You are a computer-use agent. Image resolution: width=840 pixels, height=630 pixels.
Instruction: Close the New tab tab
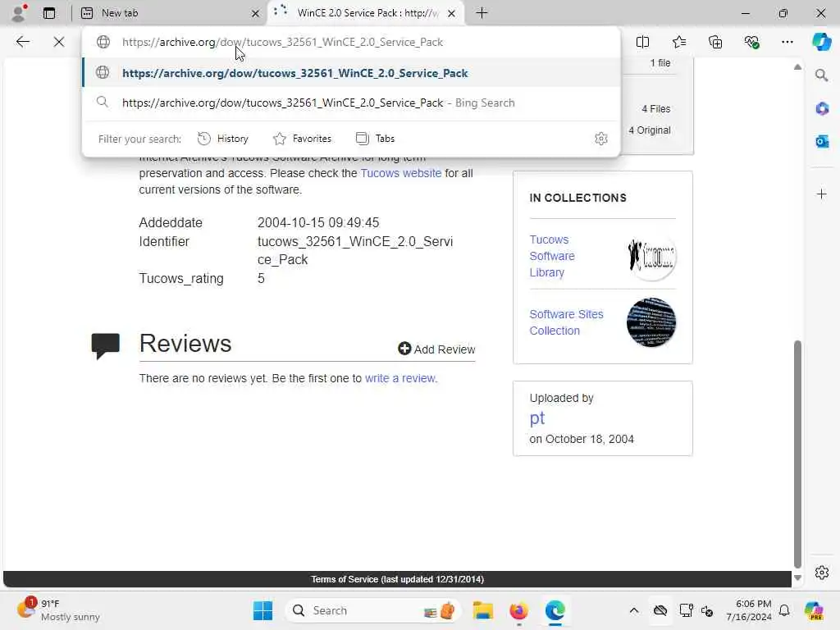pos(256,13)
